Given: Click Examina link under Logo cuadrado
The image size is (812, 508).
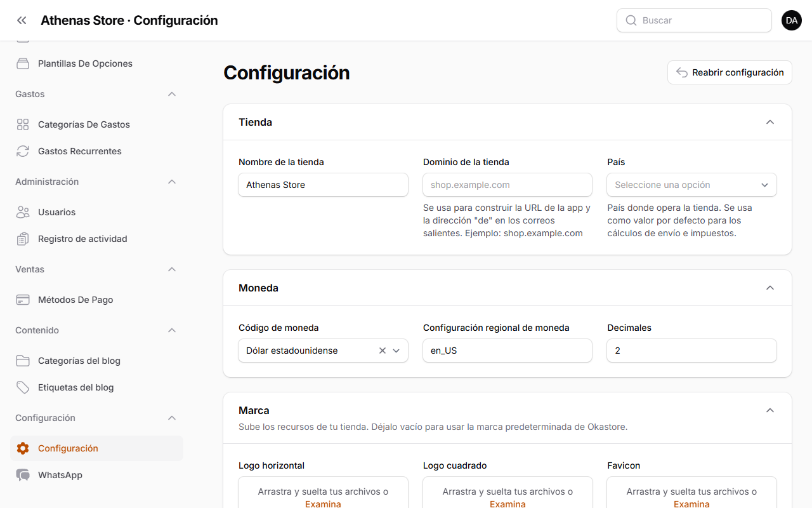Looking at the screenshot, I should [507, 504].
